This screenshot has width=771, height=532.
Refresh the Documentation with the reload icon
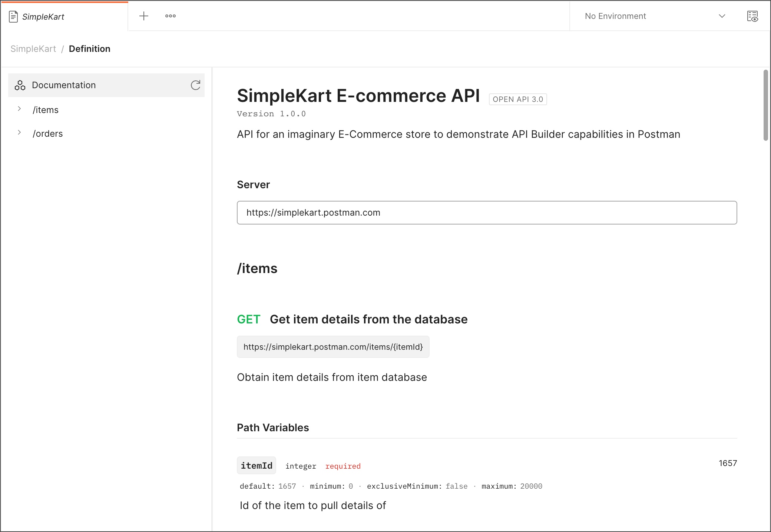coord(196,85)
